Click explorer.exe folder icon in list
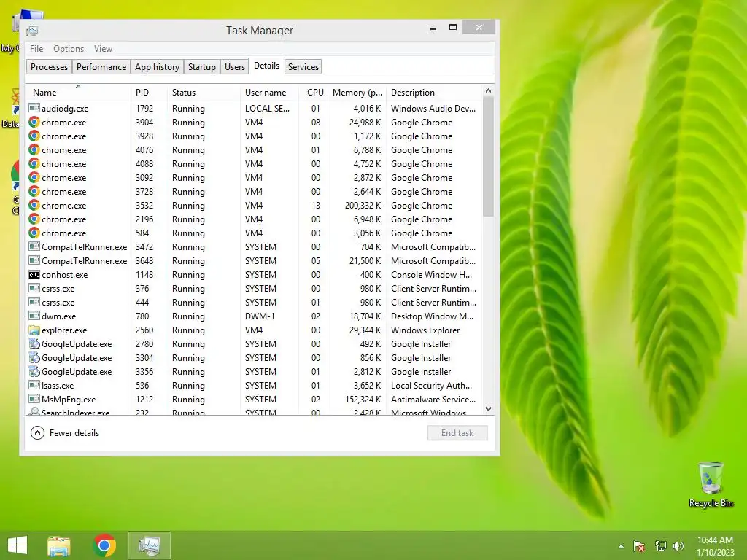 click(34, 330)
